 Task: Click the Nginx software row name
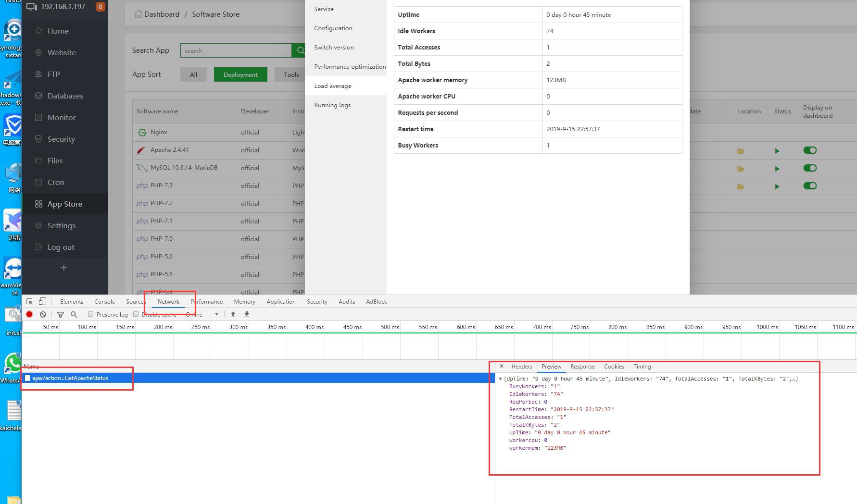point(159,132)
